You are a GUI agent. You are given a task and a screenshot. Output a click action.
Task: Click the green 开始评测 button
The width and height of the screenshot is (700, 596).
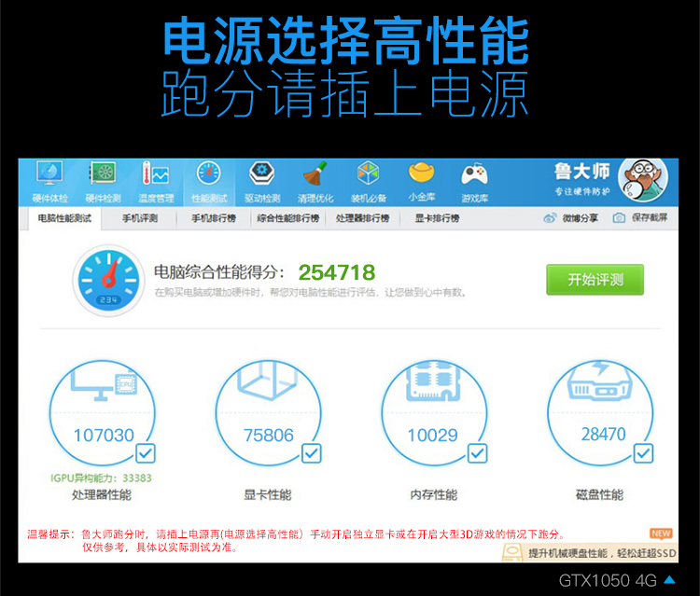click(595, 280)
